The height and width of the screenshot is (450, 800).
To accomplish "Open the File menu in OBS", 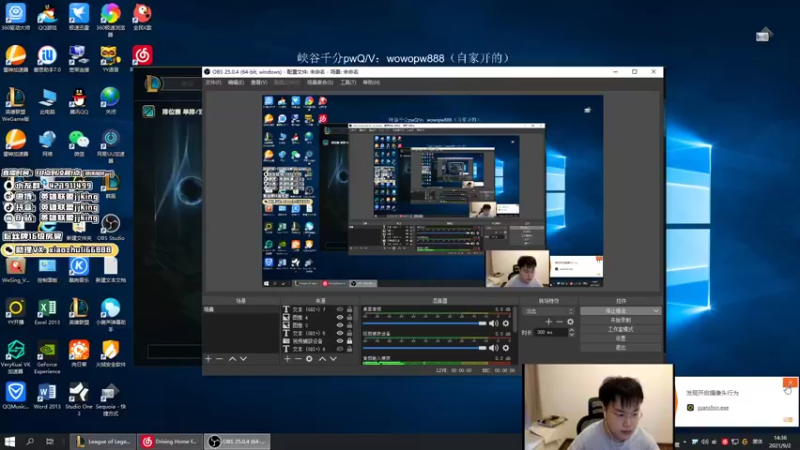I will [x=213, y=83].
